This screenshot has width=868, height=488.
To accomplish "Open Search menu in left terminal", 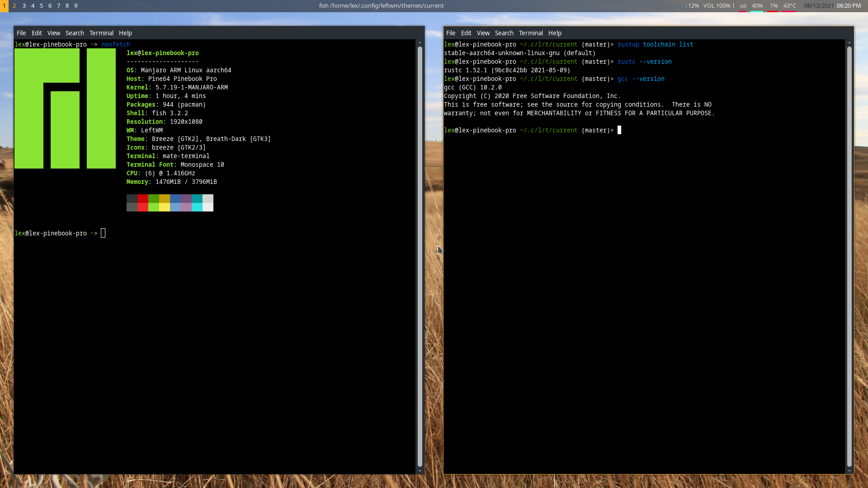I will click(75, 33).
